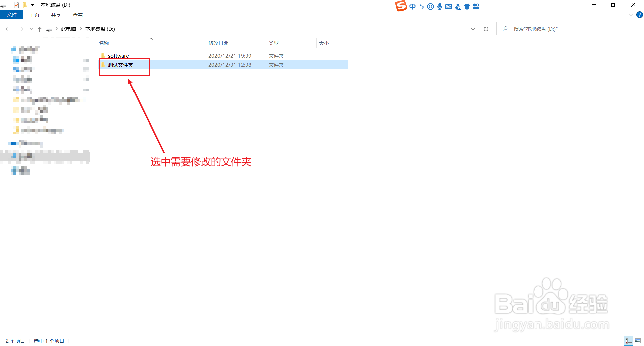The height and width of the screenshot is (346, 644).
Task: Click 文件夹 type in software row
Action: [x=276, y=56]
